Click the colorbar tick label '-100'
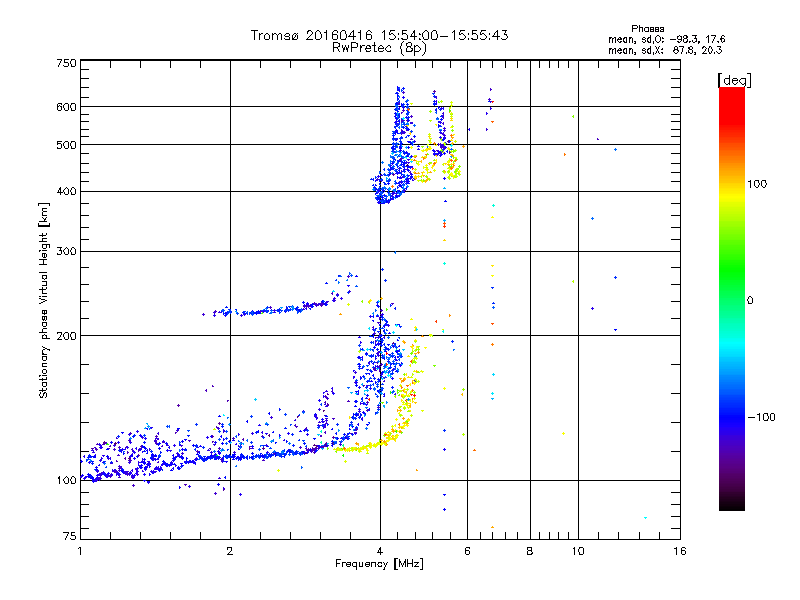Image resolution: width=800 pixels, height=600 pixels. click(762, 417)
